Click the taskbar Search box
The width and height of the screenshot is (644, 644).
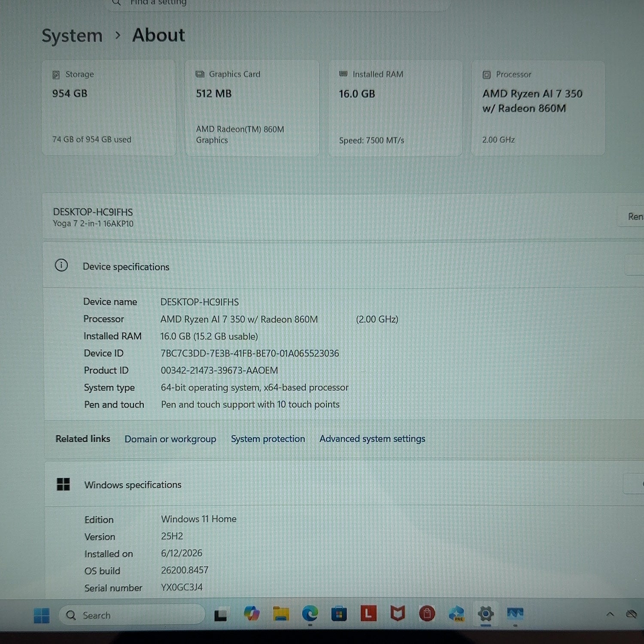[x=132, y=615]
